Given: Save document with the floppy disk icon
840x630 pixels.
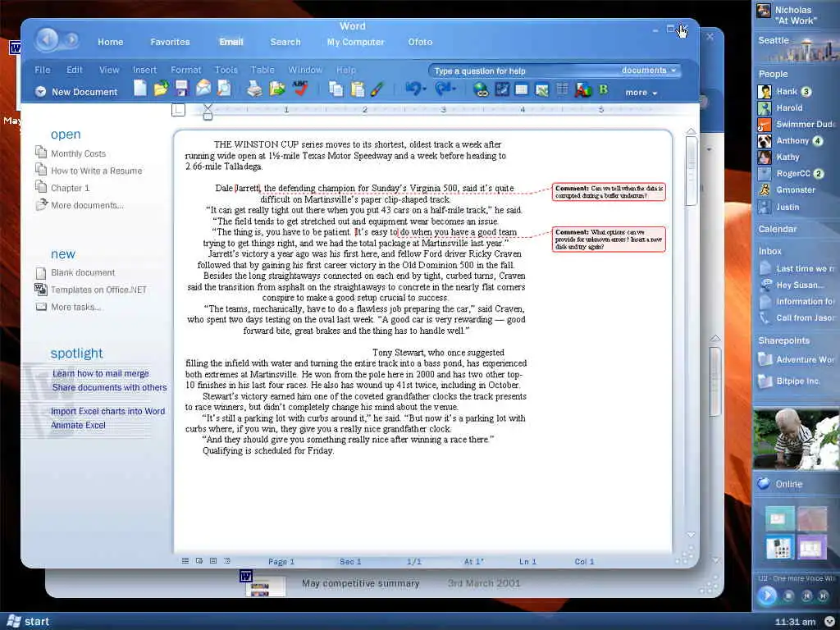Looking at the screenshot, I should pos(181,89).
